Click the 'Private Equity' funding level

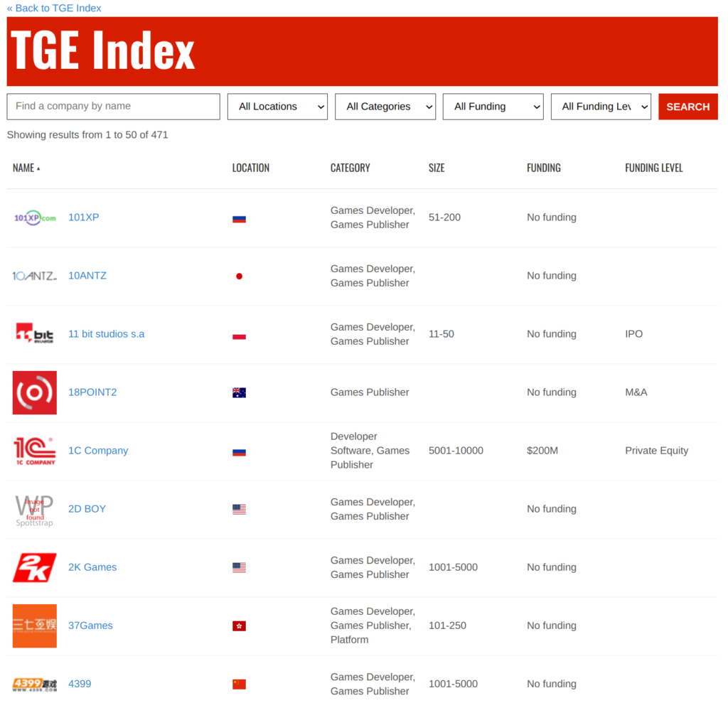coord(656,451)
